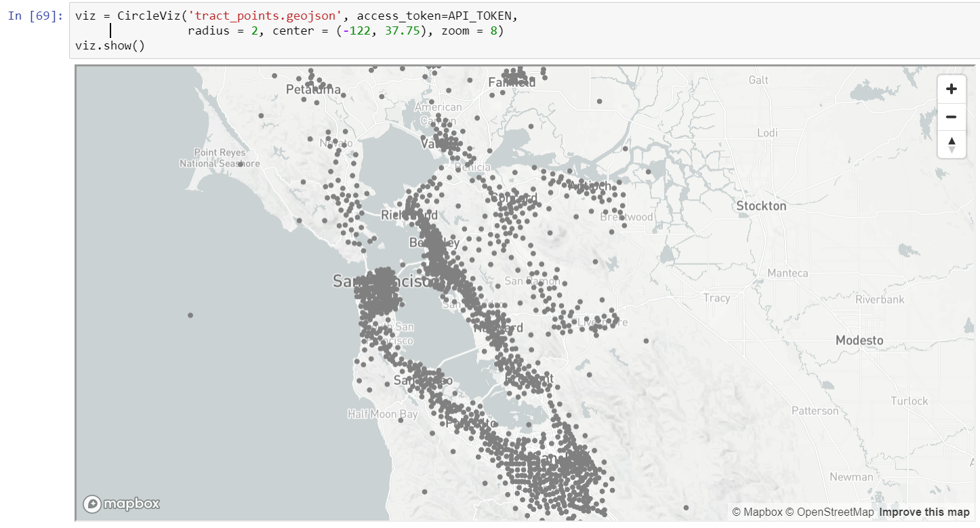Click the viz.show() line
The width and height of the screenshot is (980, 528).
click(110, 46)
